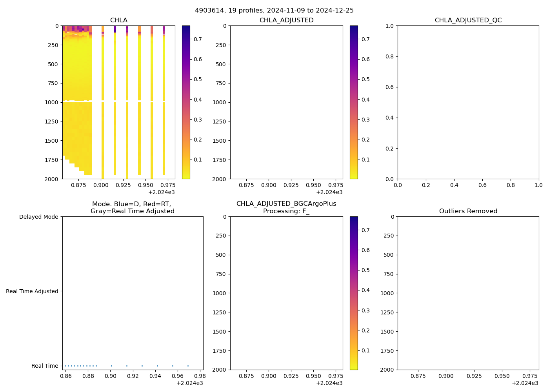
Task: Click inside the empty Outliers Removed plot area
Action: 468,293
